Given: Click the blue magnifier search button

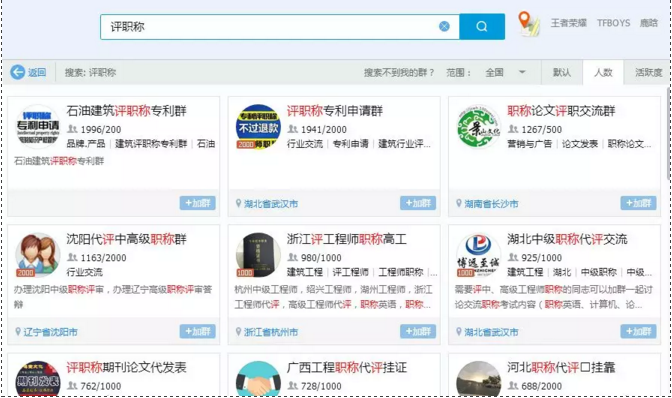Looking at the screenshot, I should pos(482,27).
